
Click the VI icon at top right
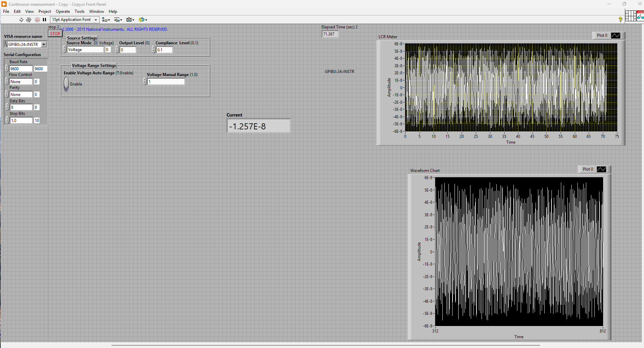tap(640, 16)
